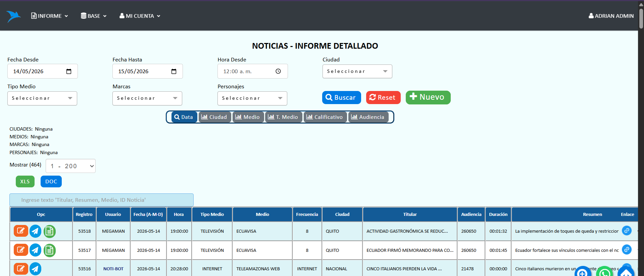644x276 pixels.
Task: Switch to the T. Medio chart tab
Action: (x=283, y=117)
